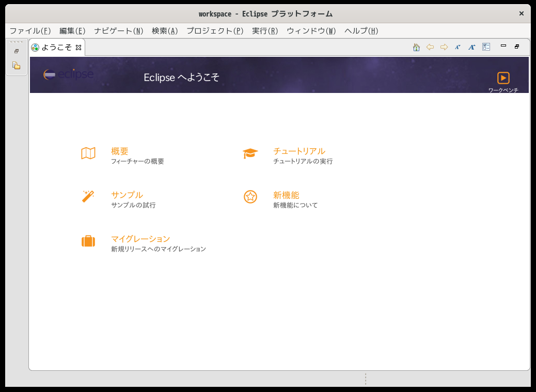Restore the minimized view stack in left sidebar

[x=17, y=51]
